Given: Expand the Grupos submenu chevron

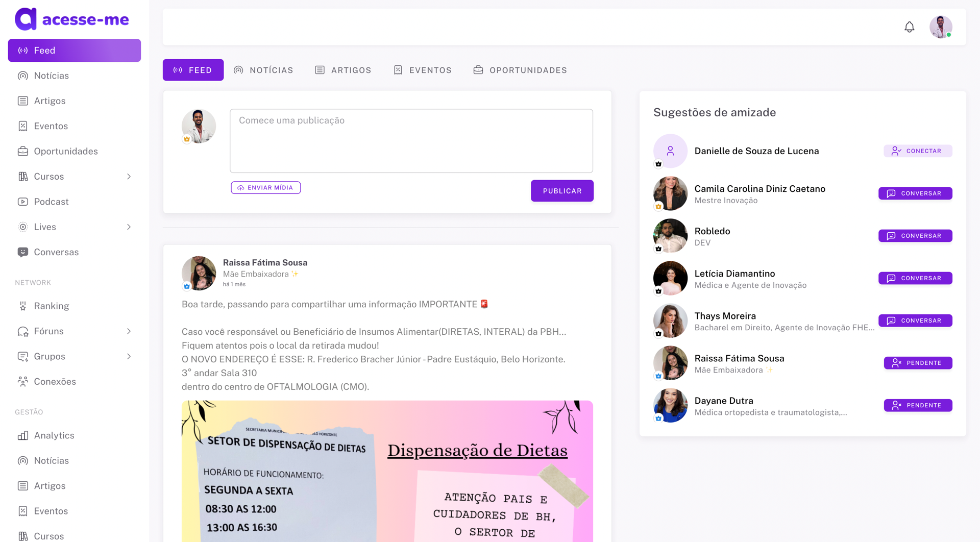Looking at the screenshot, I should tap(129, 356).
